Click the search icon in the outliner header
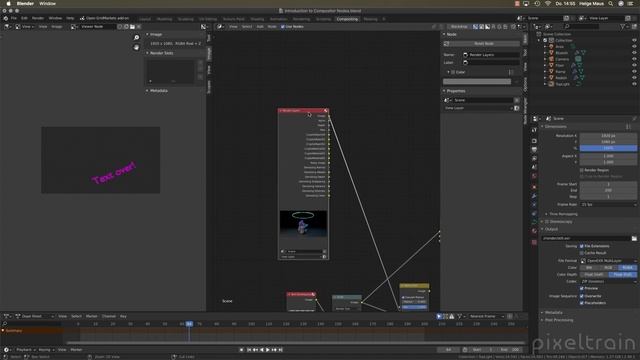 tap(567, 27)
